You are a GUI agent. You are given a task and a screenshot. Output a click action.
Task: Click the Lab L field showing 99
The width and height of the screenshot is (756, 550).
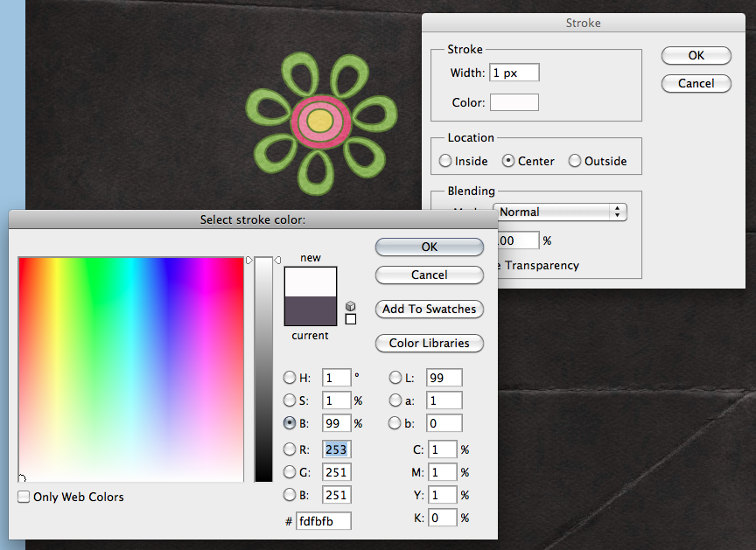[x=444, y=377]
